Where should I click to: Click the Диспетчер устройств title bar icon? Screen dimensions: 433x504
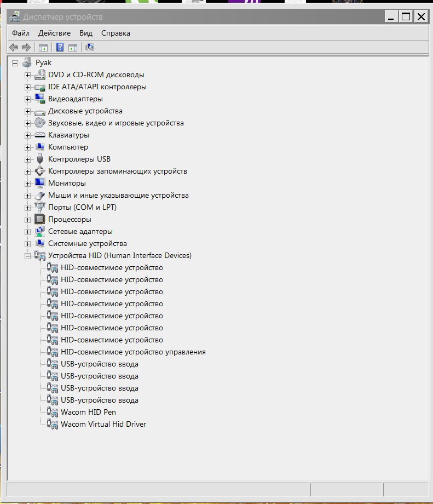[x=14, y=16]
